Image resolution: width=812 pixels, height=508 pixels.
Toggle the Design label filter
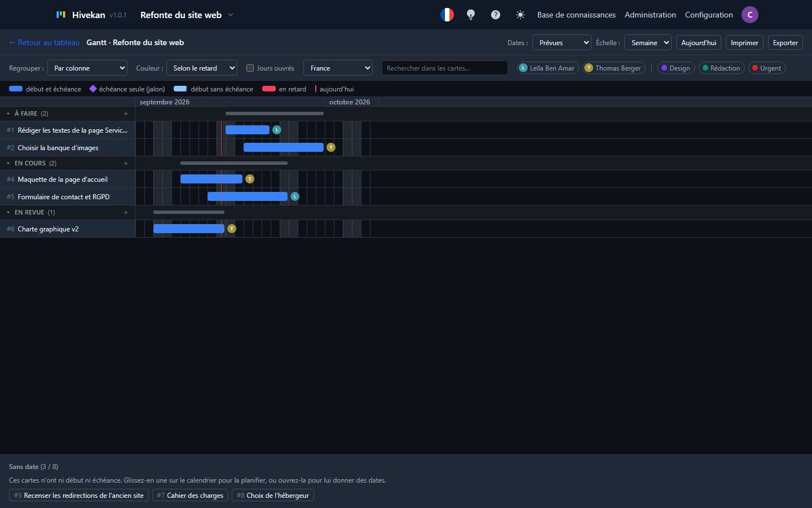click(676, 68)
